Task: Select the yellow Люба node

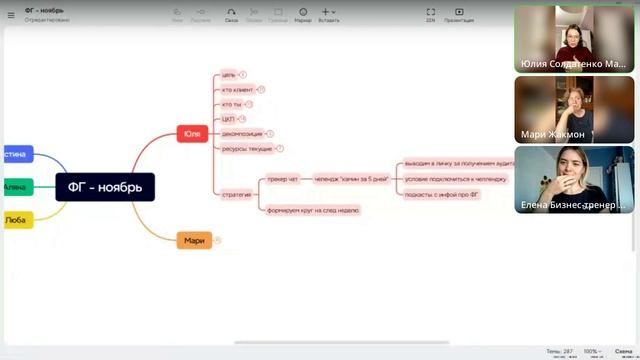Action: tap(18, 220)
